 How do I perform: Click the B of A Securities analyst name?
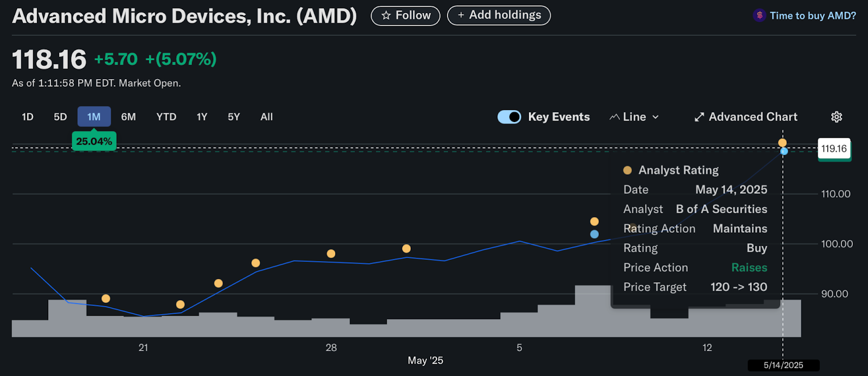pyautogui.click(x=722, y=209)
